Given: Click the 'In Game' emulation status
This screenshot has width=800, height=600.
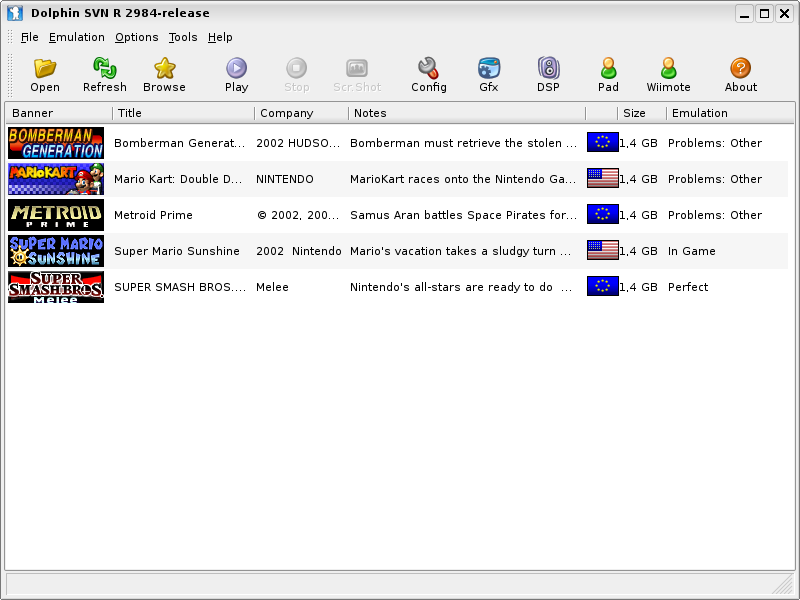Looking at the screenshot, I should [x=691, y=251].
